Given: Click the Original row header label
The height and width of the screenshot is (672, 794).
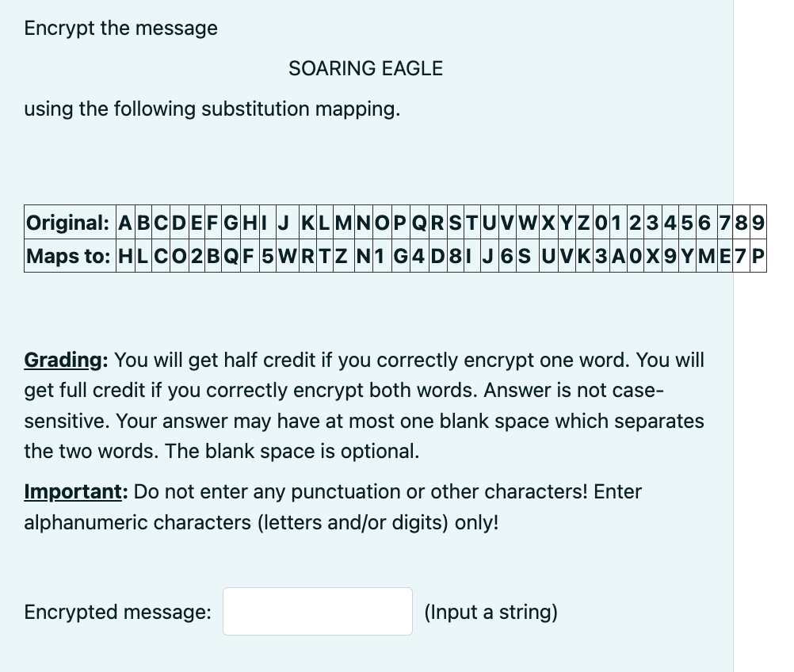Looking at the screenshot, I should coord(67,223).
